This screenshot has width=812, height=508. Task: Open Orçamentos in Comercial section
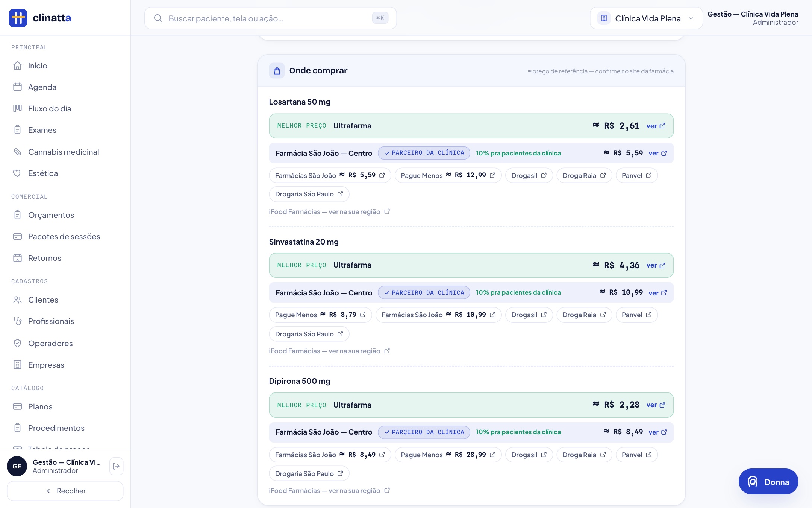[x=65, y=215]
